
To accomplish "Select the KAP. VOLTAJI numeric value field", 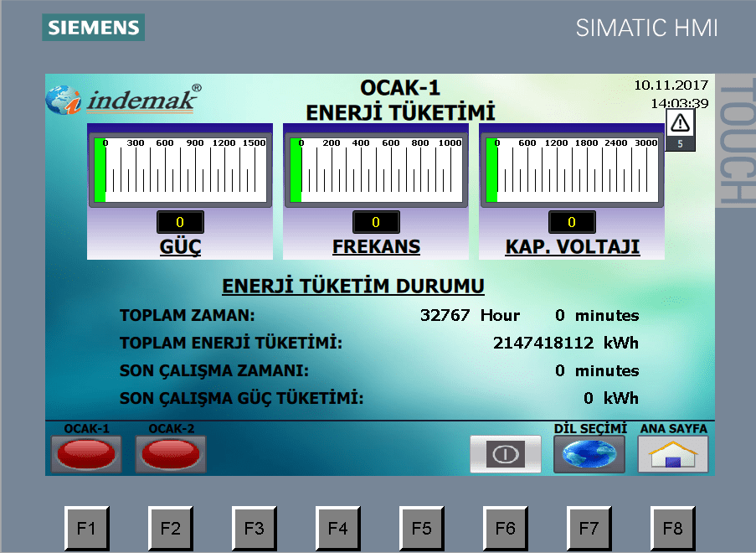I will [x=572, y=222].
